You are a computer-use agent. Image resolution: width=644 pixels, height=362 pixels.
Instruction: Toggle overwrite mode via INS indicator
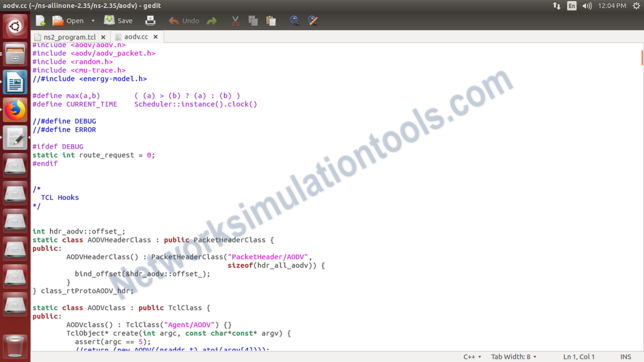pyautogui.click(x=626, y=357)
